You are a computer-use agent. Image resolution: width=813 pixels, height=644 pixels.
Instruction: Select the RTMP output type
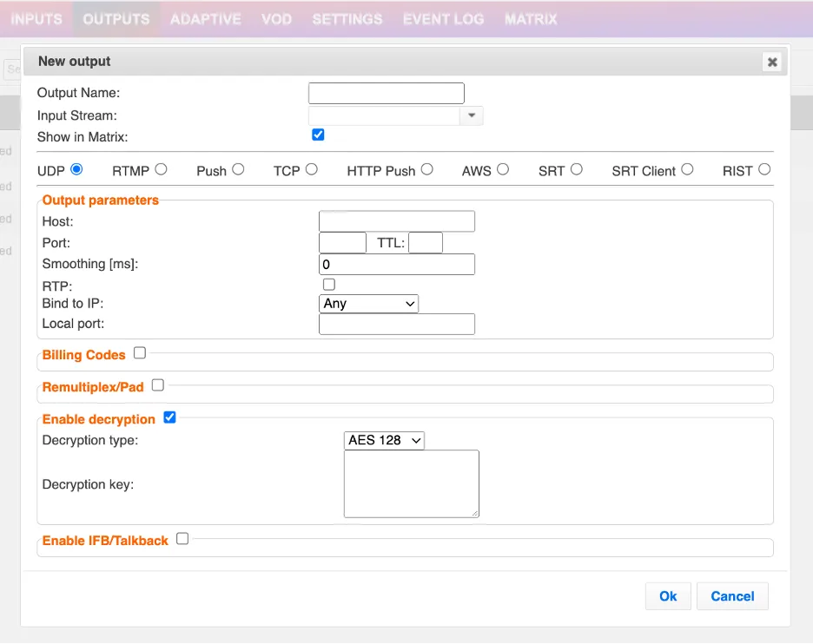coord(161,169)
